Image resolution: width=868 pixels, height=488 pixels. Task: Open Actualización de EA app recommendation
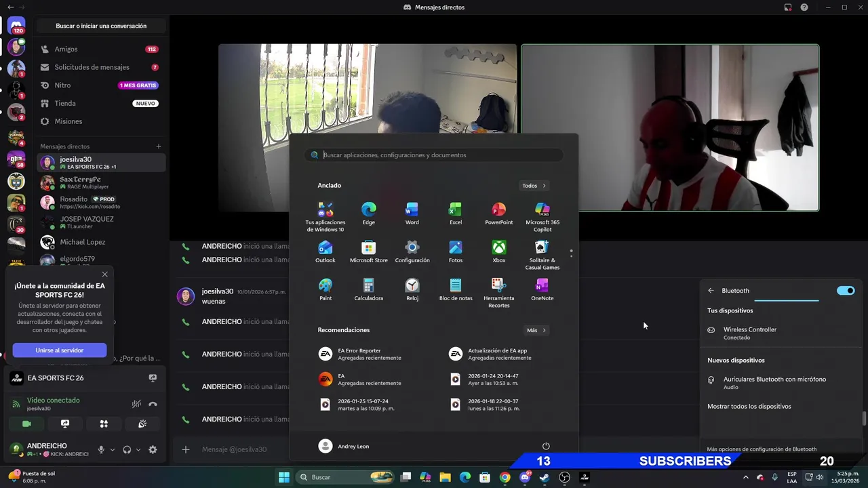point(491,354)
